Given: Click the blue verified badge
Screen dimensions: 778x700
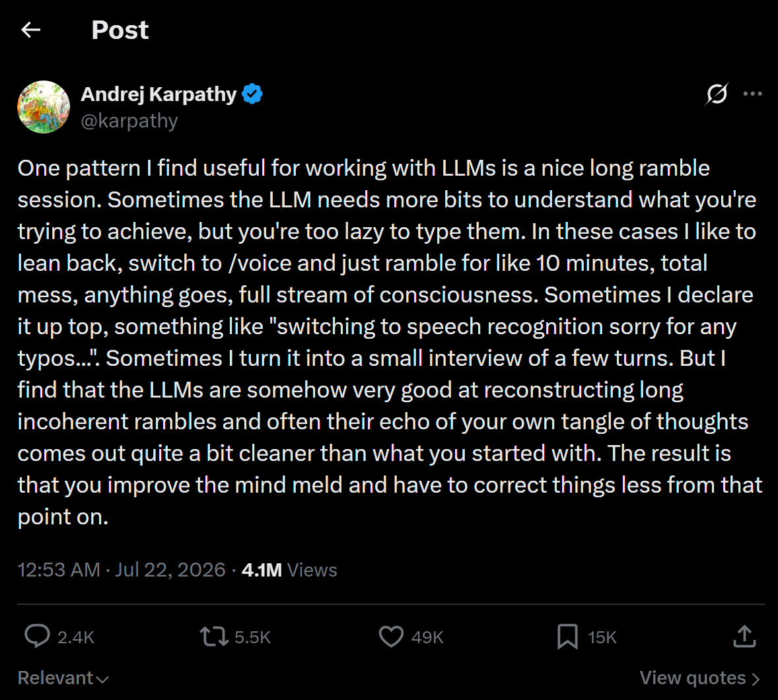Looking at the screenshot, I should (252, 94).
